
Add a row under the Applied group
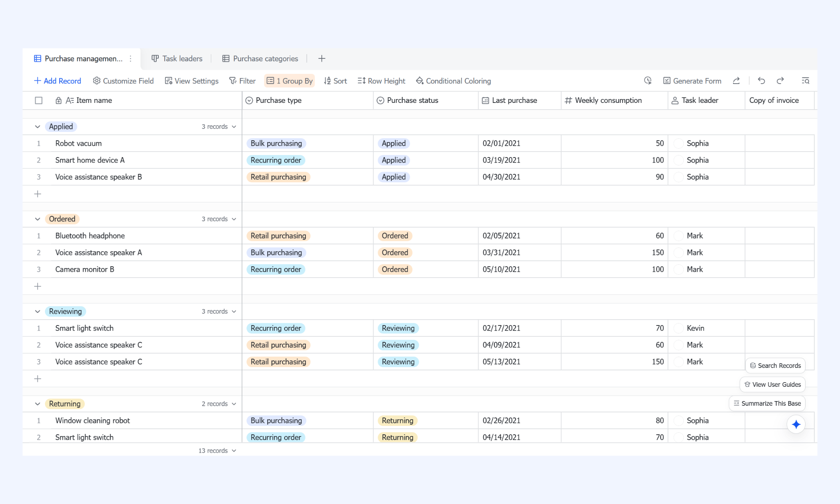coord(37,194)
